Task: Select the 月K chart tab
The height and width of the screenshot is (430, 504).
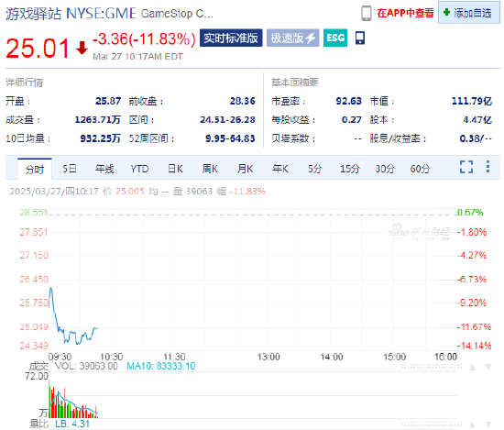Action: click(245, 169)
